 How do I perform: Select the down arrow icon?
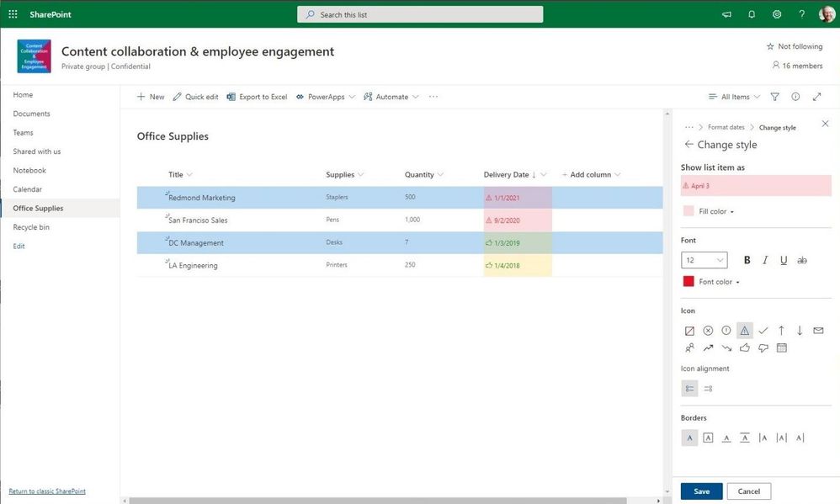800,331
